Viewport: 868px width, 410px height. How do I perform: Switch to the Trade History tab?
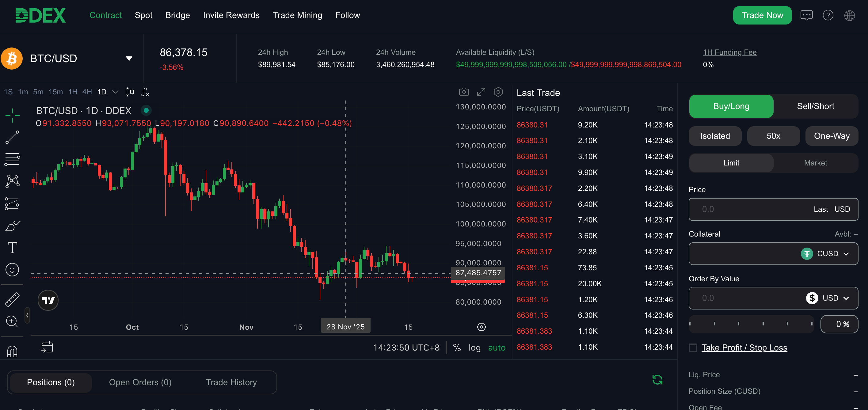(231, 382)
